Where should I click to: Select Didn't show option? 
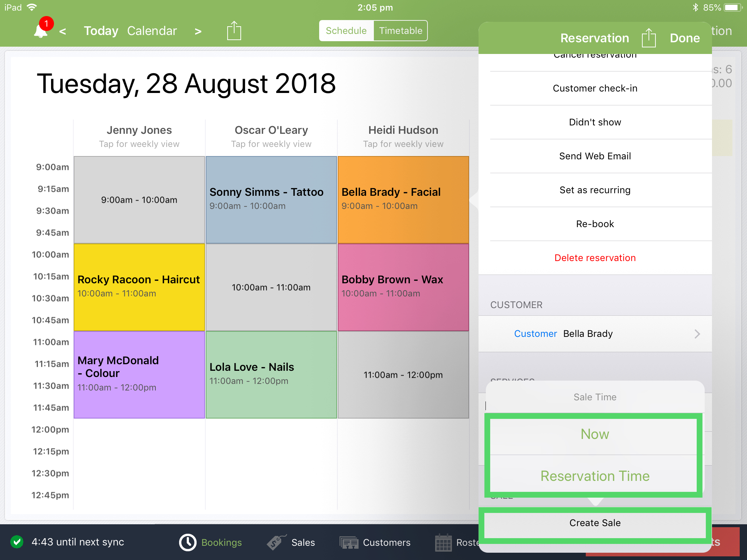(x=595, y=122)
